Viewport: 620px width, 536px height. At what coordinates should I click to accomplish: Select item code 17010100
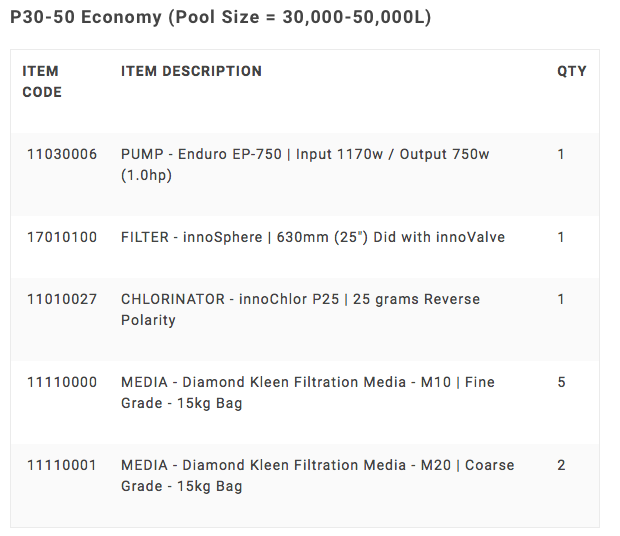click(x=62, y=237)
